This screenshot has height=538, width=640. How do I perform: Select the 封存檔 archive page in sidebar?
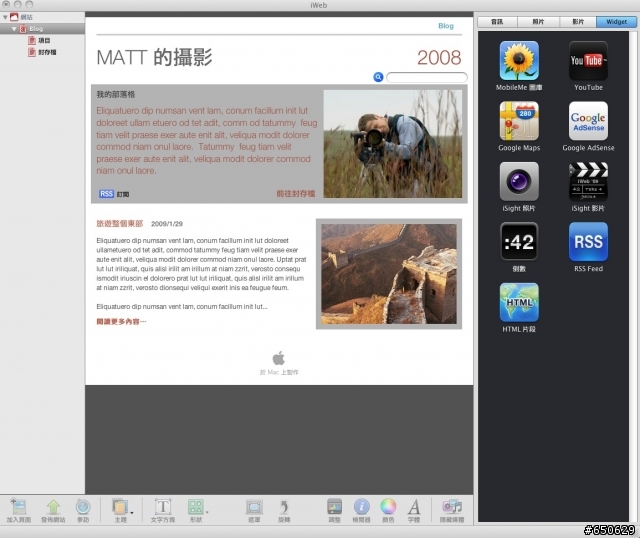coord(42,52)
